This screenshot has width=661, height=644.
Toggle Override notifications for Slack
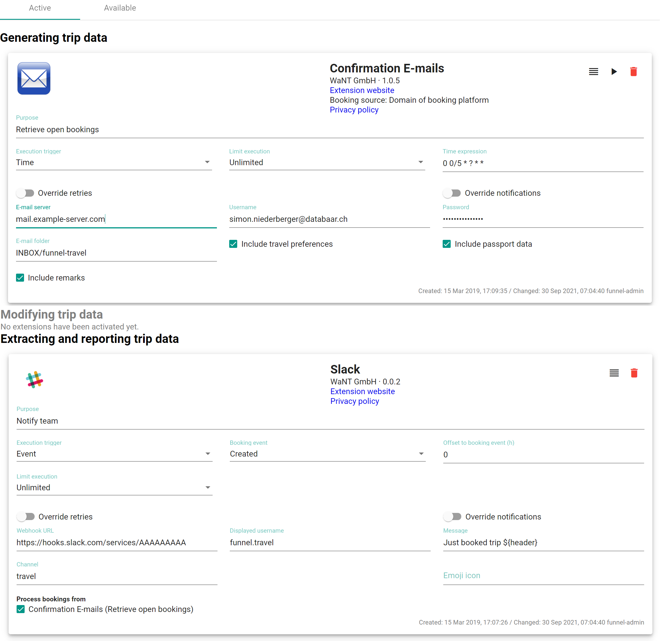click(x=453, y=517)
